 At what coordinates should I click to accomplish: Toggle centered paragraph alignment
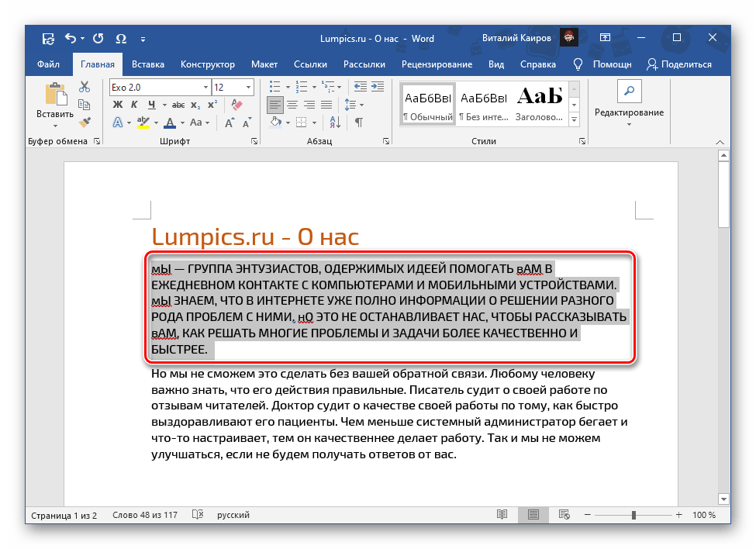[x=292, y=105]
